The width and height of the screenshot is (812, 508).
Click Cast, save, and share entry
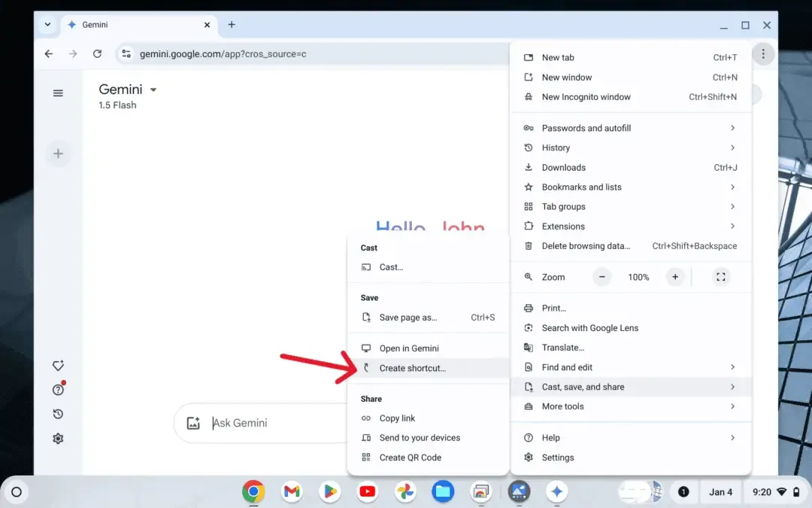point(631,387)
